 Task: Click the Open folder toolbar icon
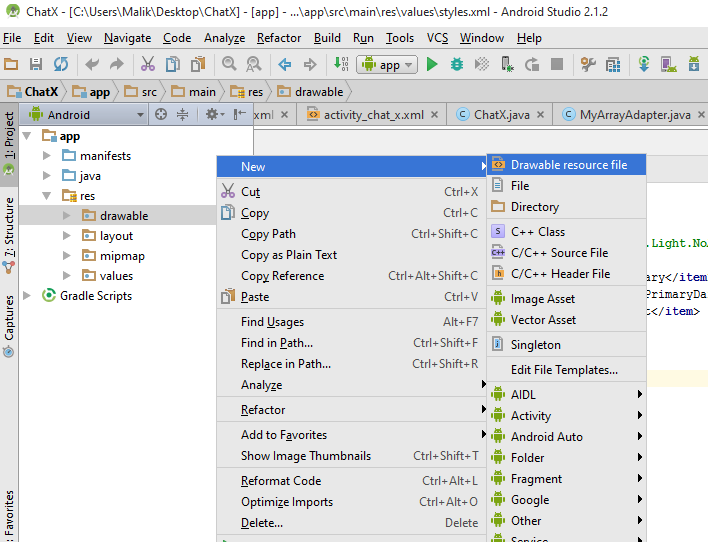11,64
